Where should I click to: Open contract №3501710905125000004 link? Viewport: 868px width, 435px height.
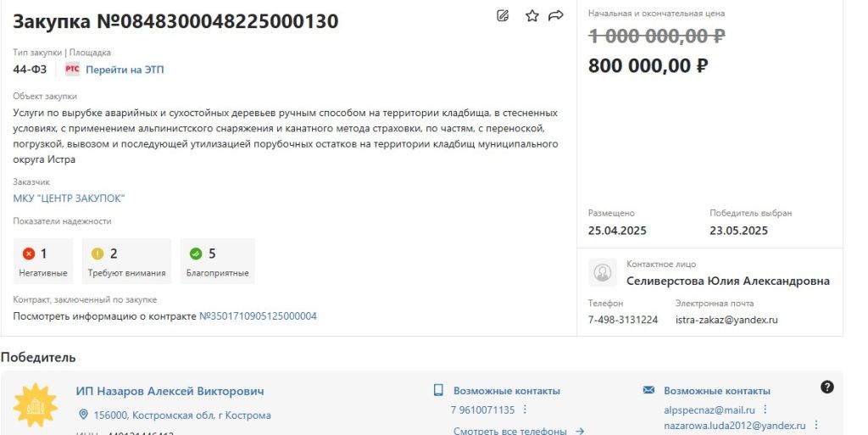(x=258, y=316)
